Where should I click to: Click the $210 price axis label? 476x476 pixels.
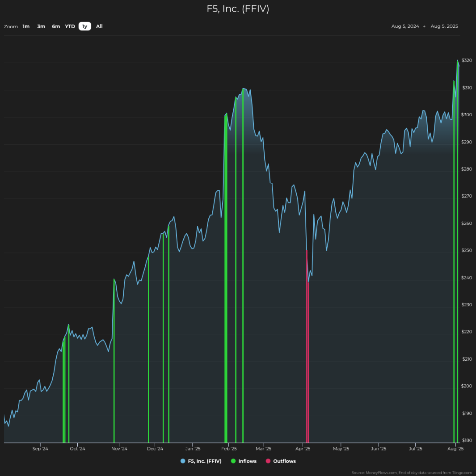pyautogui.click(x=467, y=359)
